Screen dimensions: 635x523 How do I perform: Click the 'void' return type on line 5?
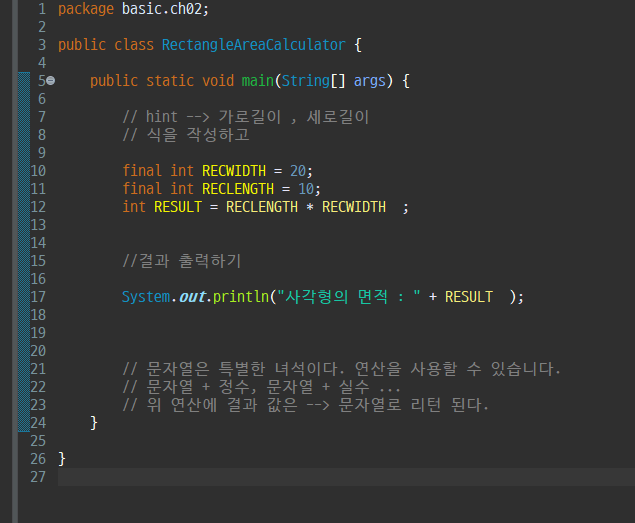(x=218, y=81)
